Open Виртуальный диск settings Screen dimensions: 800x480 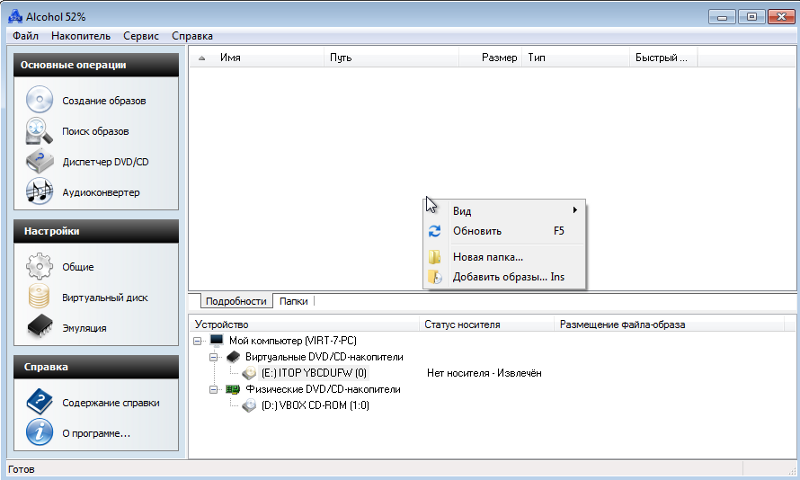click(x=105, y=297)
